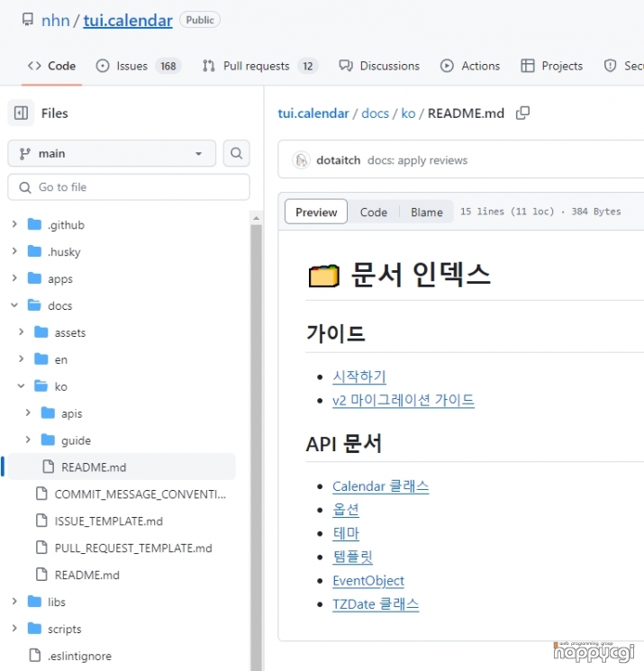Open the Pull requests tab
The image size is (644, 671).
click(260, 66)
